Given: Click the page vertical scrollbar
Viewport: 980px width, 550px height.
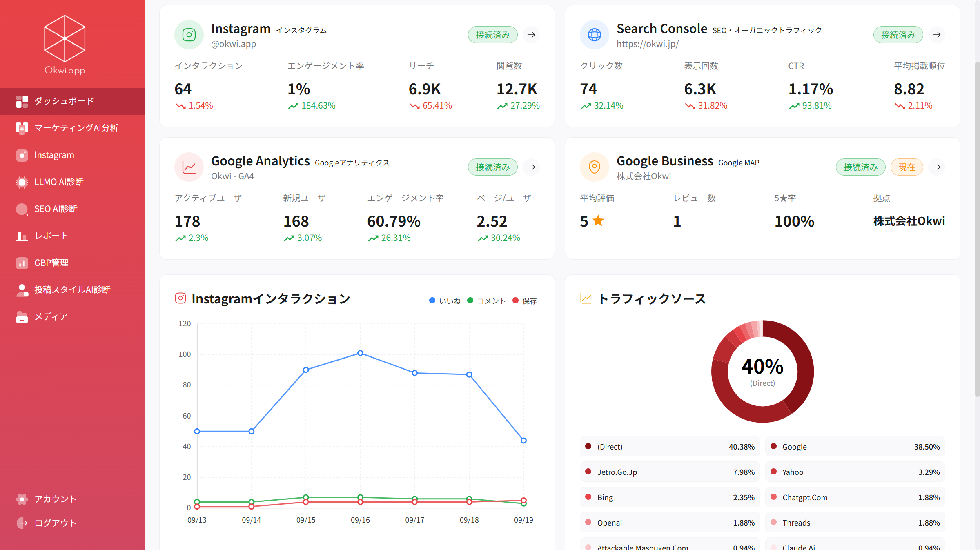Looking at the screenshot, I should point(977,229).
